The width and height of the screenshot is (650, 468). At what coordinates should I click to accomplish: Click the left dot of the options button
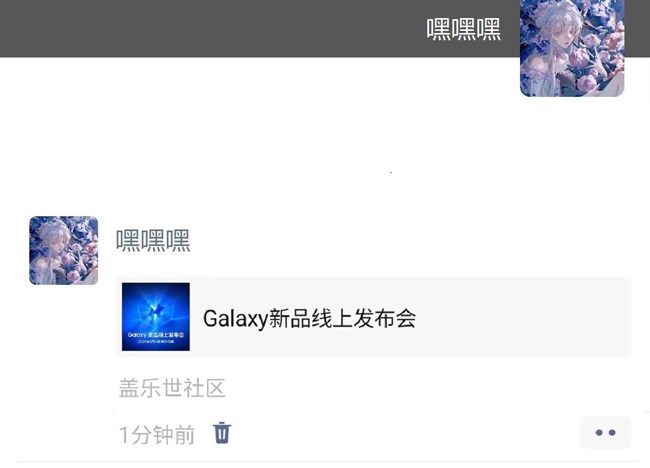point(599,433)
